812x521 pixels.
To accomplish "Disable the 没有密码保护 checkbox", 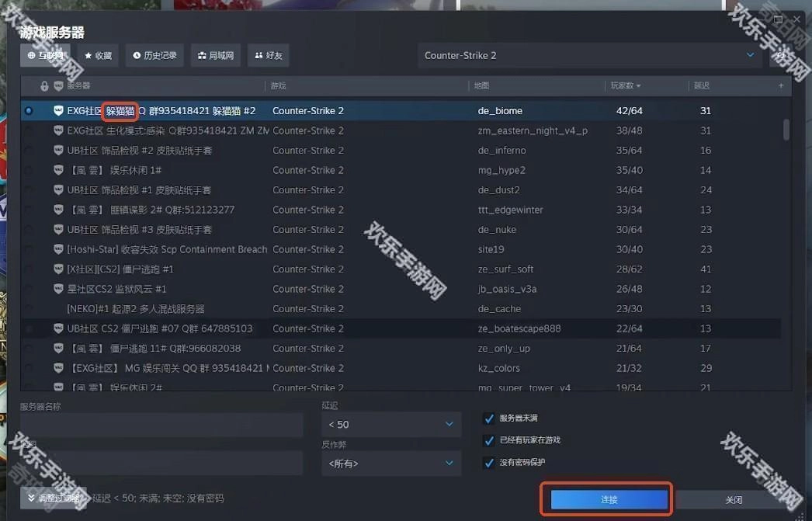I will point(489,463).
